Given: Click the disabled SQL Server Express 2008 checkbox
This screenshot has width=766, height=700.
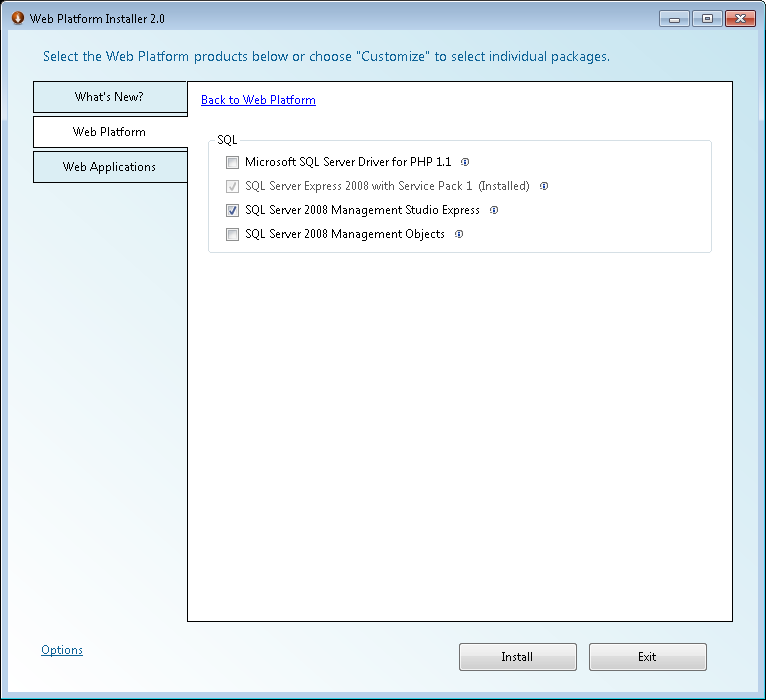Looking at the screenshot, I should tap(233, 186).
